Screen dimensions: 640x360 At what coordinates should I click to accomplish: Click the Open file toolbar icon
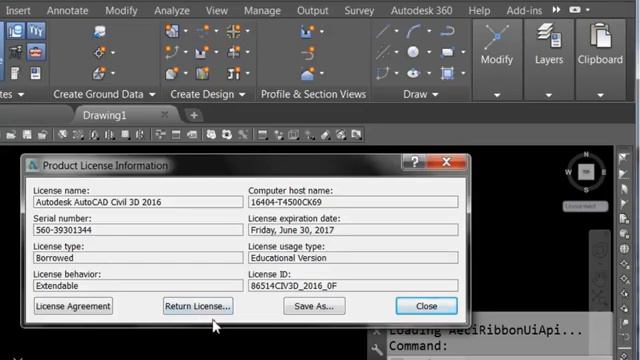pos(11,135)
